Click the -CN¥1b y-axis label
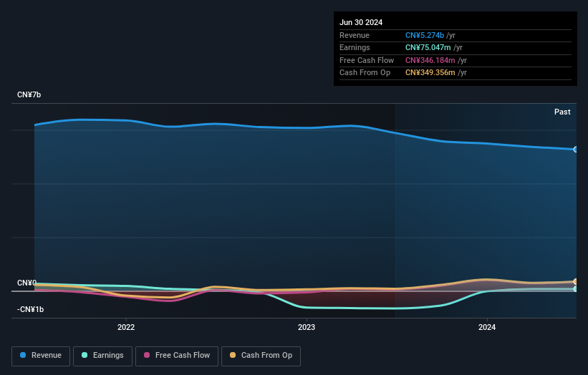 tap(30, 309)
